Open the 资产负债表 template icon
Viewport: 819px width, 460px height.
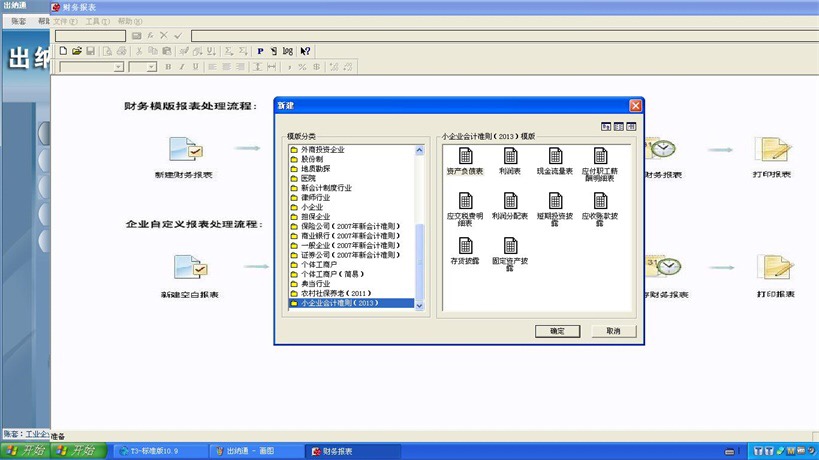coord(465,156)
